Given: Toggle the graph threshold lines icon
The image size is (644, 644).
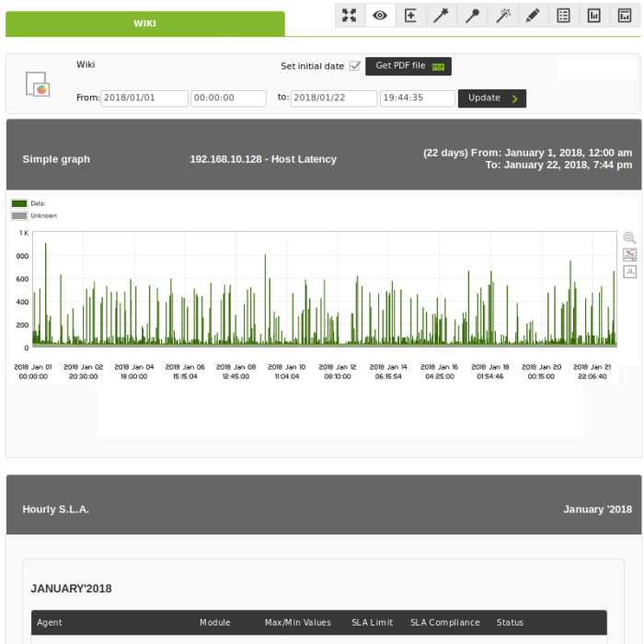Looking at the screenshot, I should (x=629, y=255).
